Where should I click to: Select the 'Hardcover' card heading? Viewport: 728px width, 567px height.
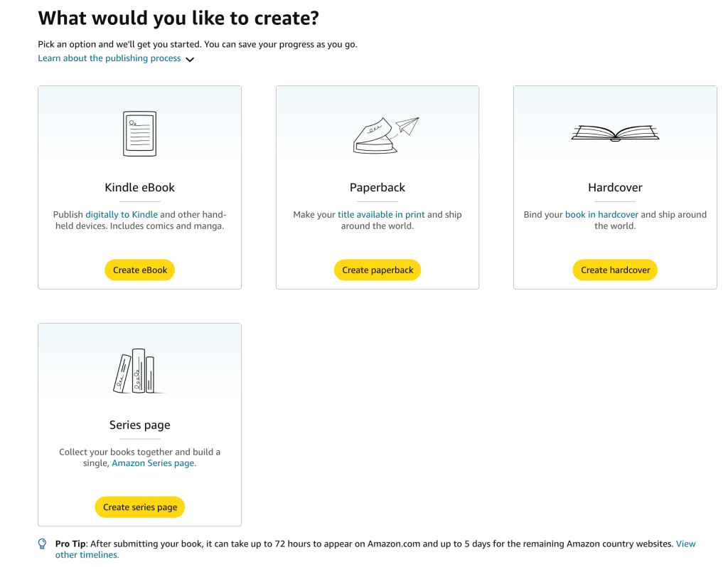click(x=615, y=188)
